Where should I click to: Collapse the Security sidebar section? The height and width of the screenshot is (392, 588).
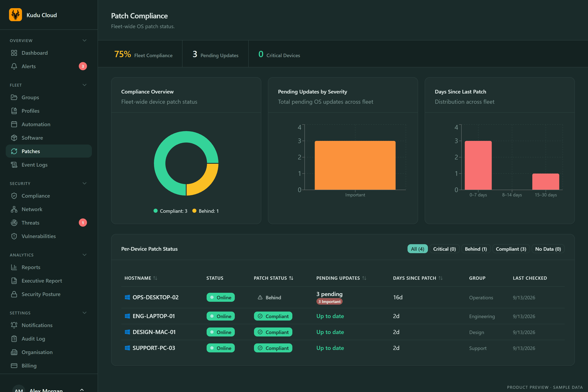[85, 184]
